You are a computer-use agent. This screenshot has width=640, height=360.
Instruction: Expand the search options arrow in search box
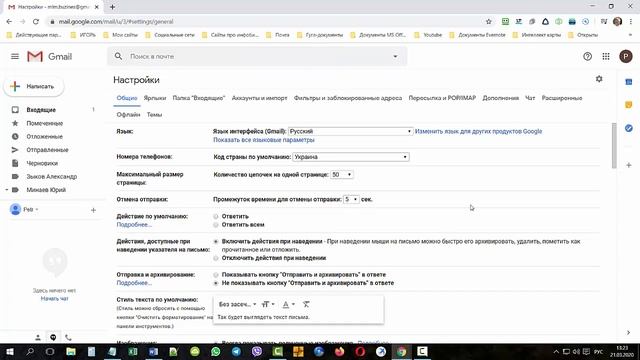pos(395,56)
